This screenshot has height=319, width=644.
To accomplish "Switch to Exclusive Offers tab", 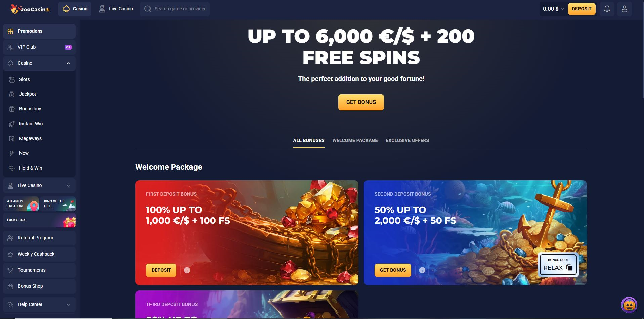I will point(407,140).
